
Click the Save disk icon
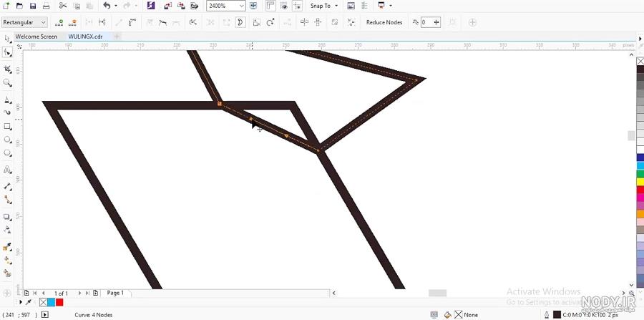[33, 6]
